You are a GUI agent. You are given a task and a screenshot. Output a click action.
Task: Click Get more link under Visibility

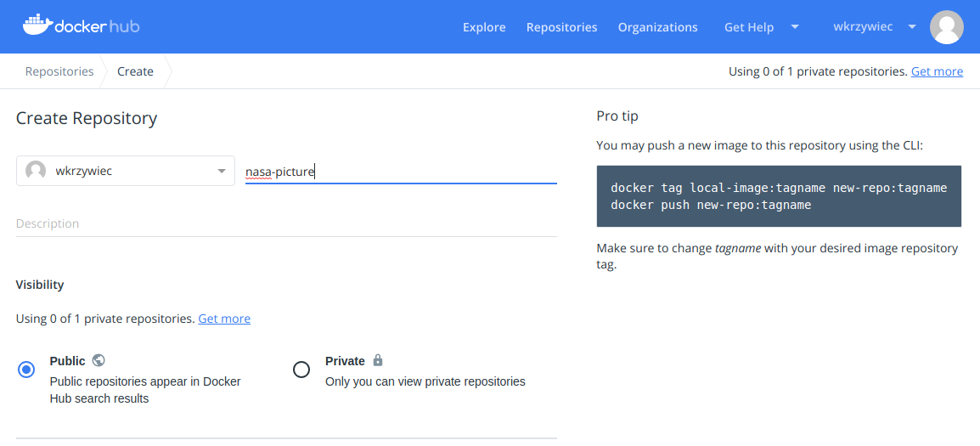click(x=224, y=319)
